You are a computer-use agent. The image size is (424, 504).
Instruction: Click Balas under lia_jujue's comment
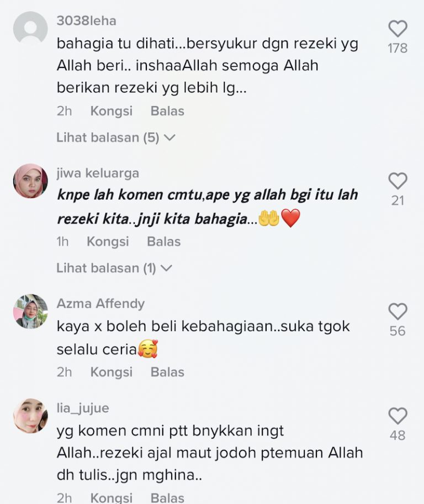pos(167,498)
